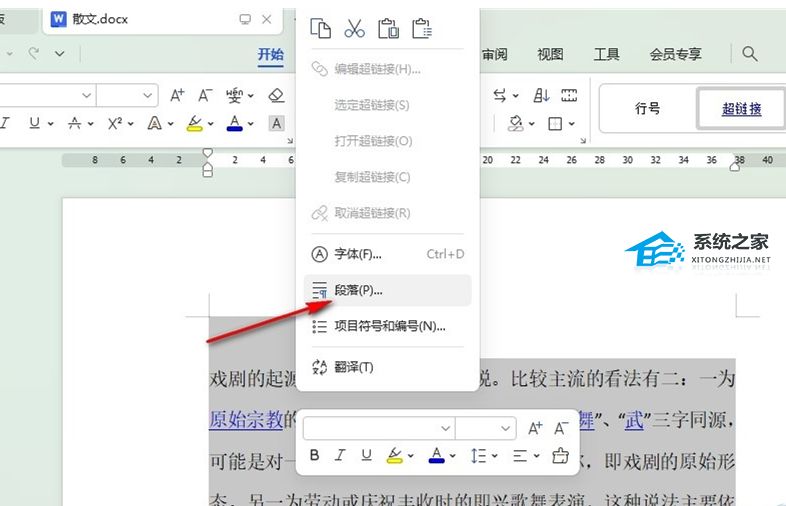The image size is (786, 506).
Task: Click the sort A-Z icon
Action: (541, 95)
